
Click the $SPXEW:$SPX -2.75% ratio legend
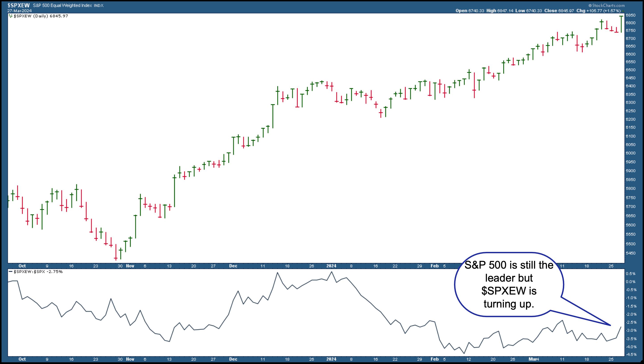pos(38,272)
